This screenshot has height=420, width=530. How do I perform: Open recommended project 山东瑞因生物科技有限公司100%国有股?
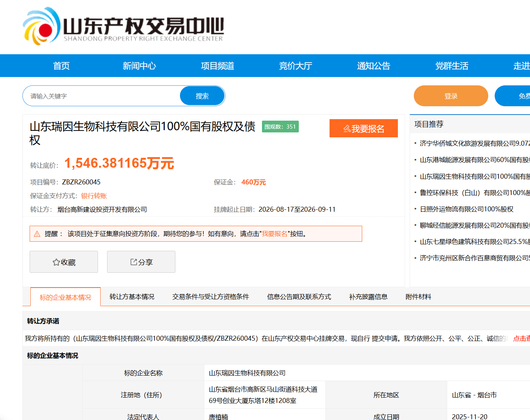tap(475, 176)
